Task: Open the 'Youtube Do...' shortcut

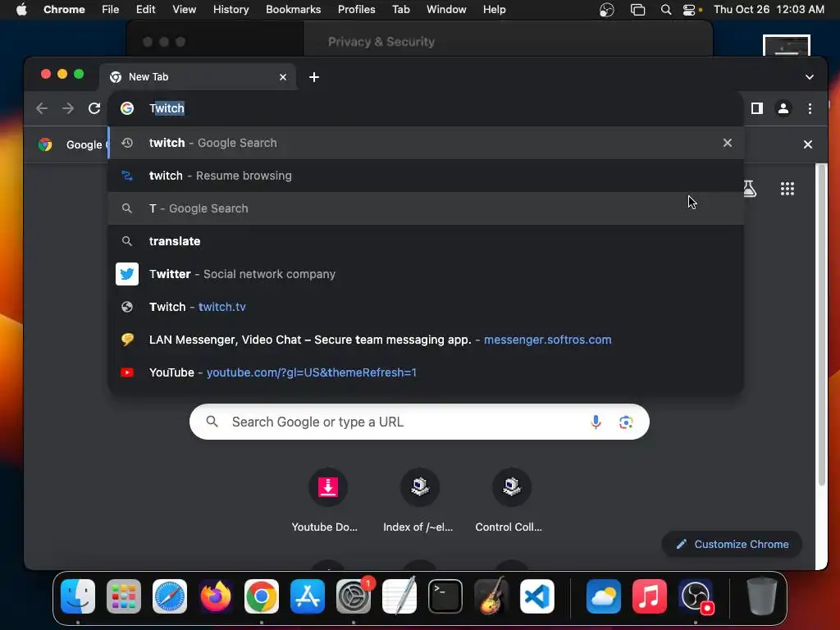Action: pyautogui.click(x=327, y=500)
